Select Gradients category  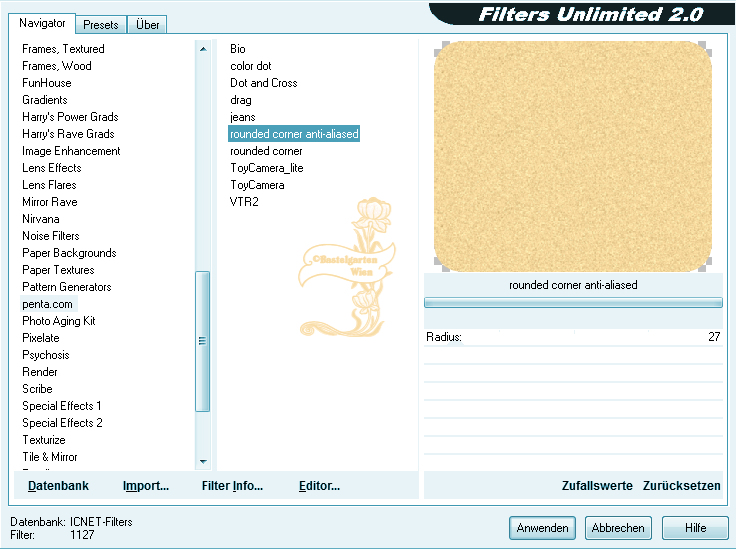(x=45, y=100)
